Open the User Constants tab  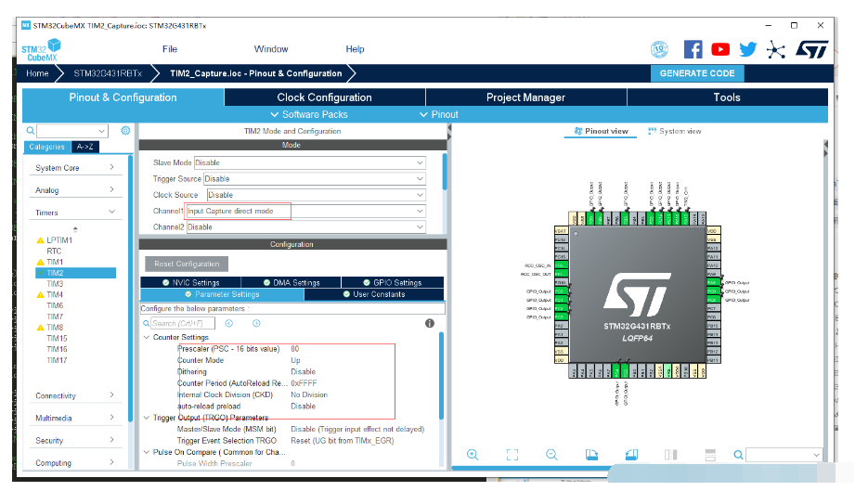(374, 294)
